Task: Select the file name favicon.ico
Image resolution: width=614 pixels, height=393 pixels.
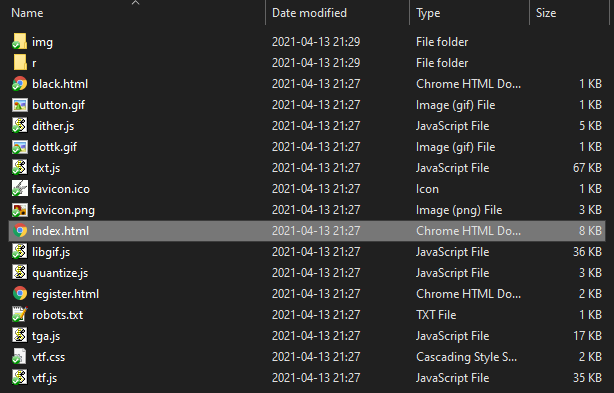Action: pos(61,189)
